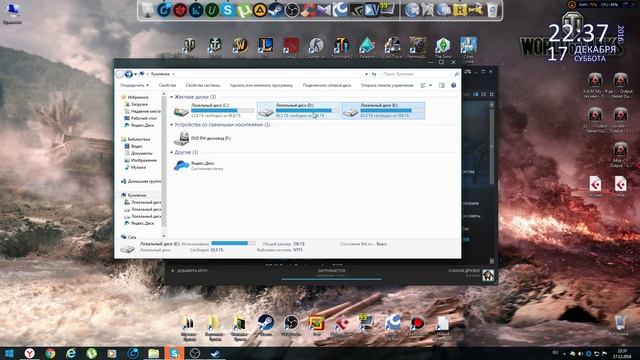Screen dimensions: 640x360
Task: Open the World of Warships desktop shortcut
Action: (215, 46)
